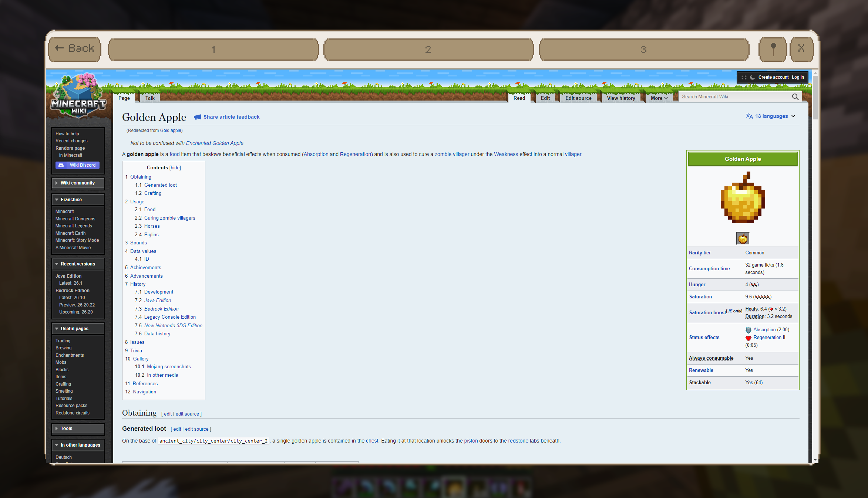Screen dimensions: 868x498
Task: Expand the More dropdown menu
Action: (x=659, y=98)
